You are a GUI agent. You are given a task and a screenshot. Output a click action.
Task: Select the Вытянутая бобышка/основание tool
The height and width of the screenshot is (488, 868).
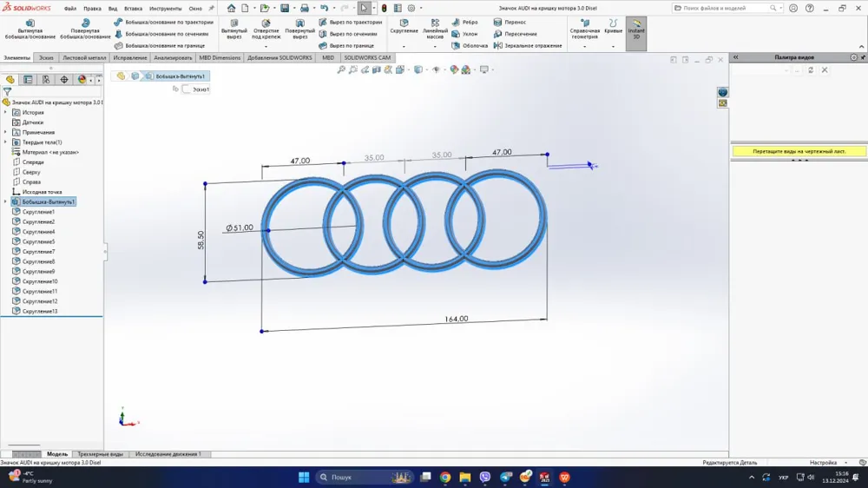30,30
